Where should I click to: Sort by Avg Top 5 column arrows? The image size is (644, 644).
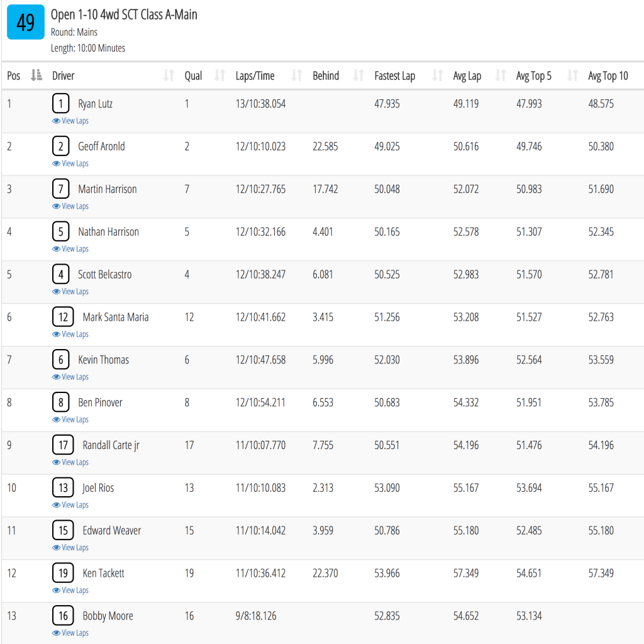click(x=572, y=75)
